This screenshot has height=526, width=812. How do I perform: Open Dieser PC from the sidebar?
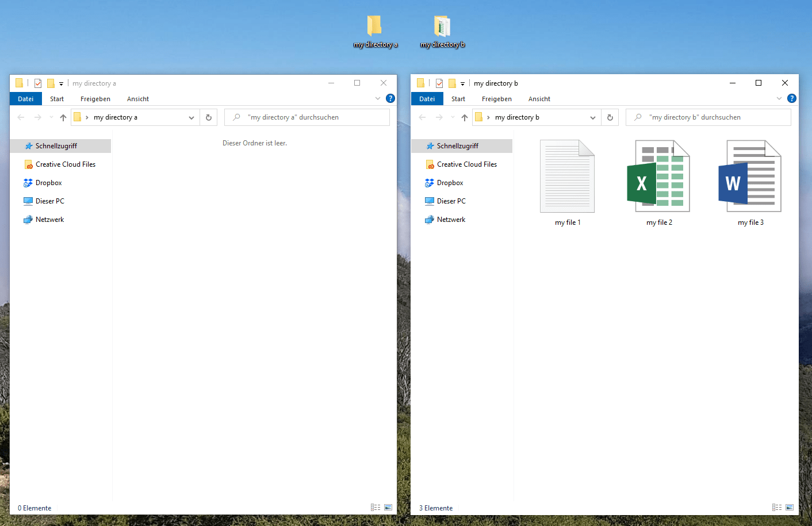point(49,201)
